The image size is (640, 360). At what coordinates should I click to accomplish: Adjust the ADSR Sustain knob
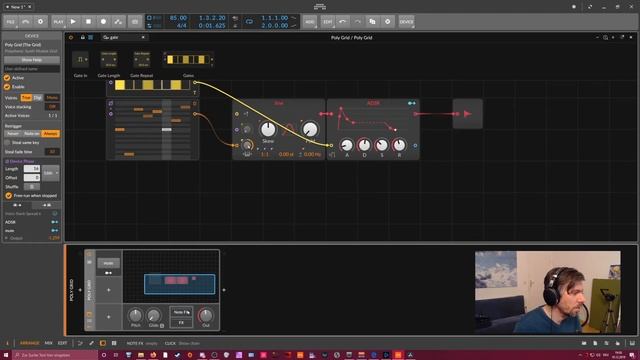click(382, 145)
